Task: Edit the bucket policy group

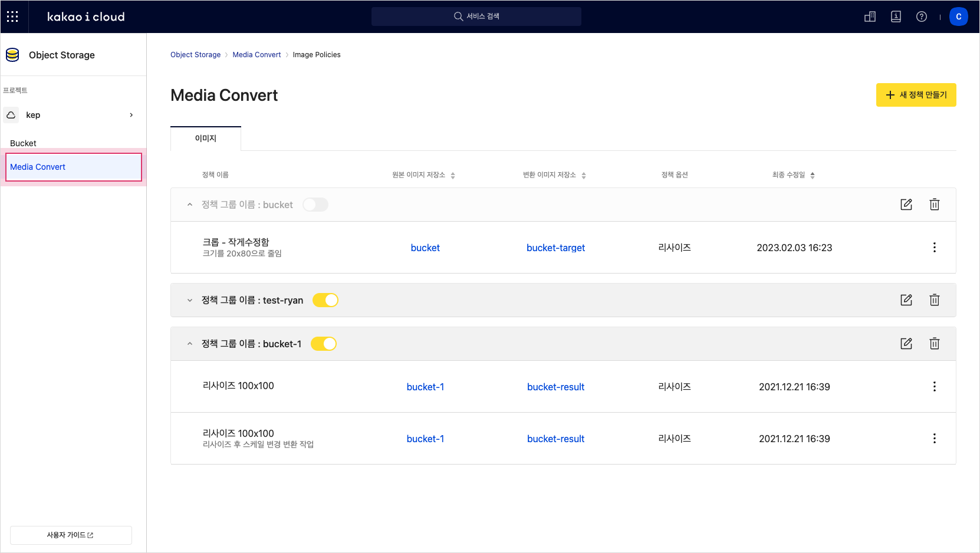Action: [x=906, y=205]
